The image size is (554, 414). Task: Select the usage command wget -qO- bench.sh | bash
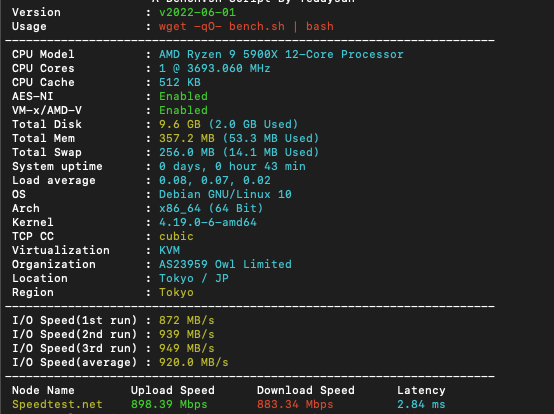point(246,26)
